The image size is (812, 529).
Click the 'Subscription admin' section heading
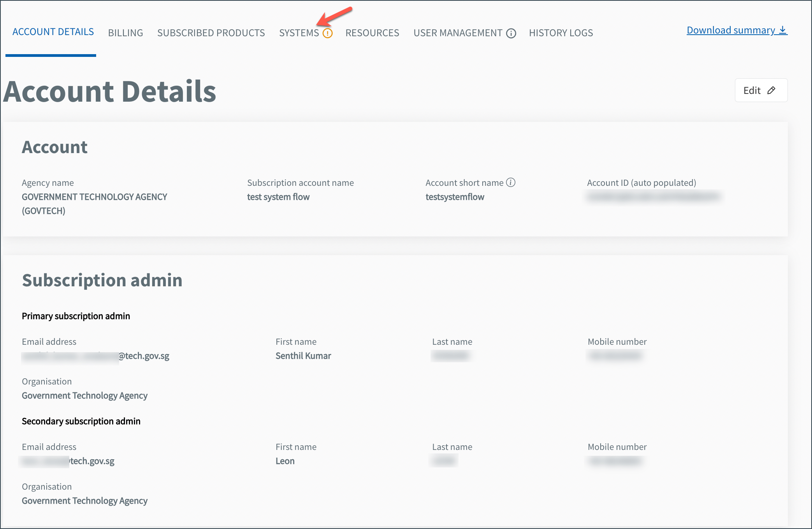point(102,280)
